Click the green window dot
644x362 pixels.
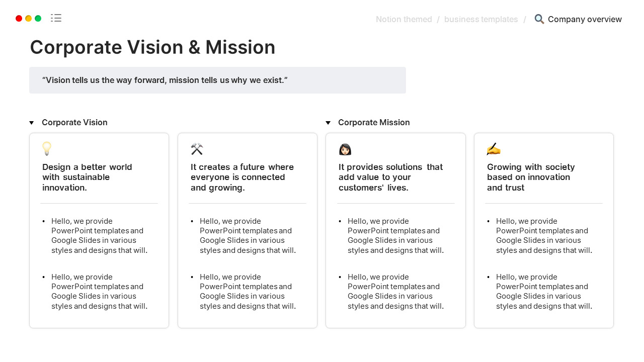click(x=38, y=19)
